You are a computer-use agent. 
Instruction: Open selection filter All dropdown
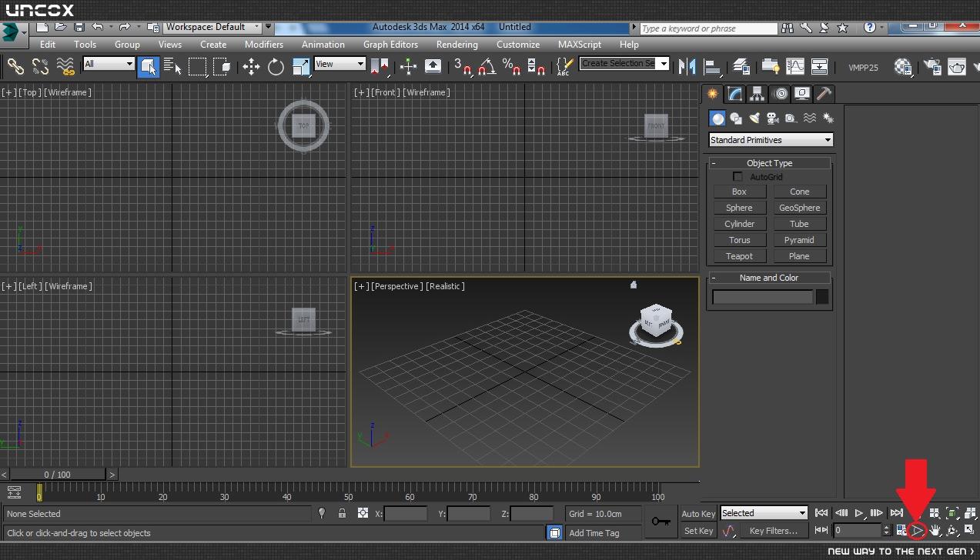pyautogui.click(x=109, y=64)
